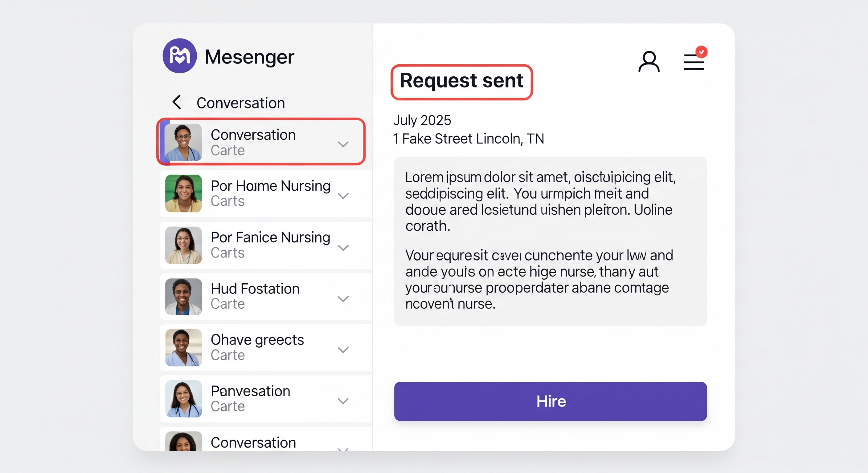Click the address 1 Fake Street Lincoln TN
Screen dimensions: 868x473
click(469, 138)
